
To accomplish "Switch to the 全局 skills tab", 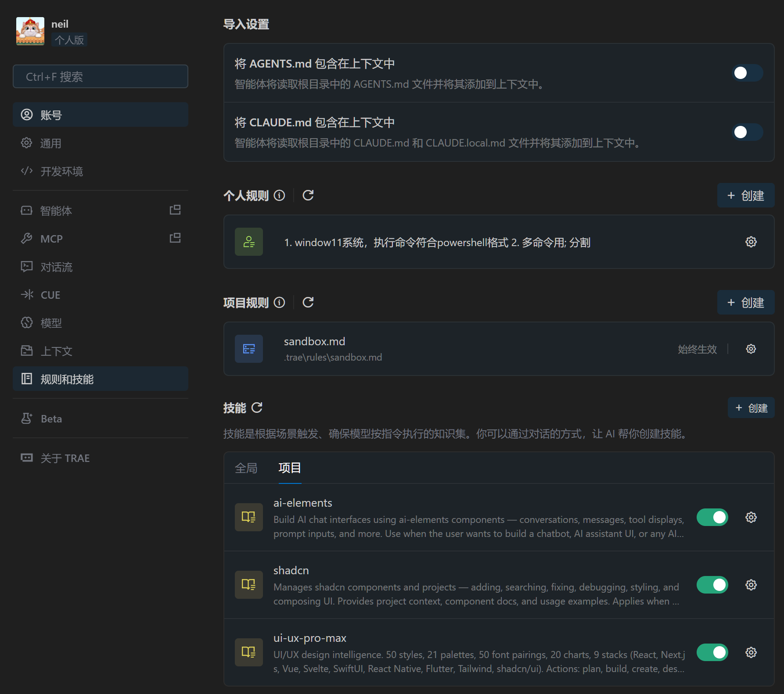I will 246,468.
